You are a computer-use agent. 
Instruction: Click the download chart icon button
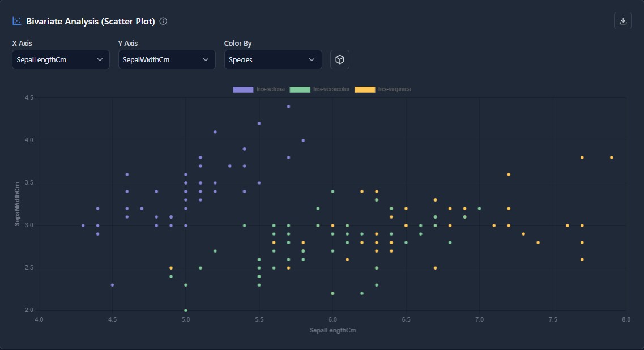622,21
